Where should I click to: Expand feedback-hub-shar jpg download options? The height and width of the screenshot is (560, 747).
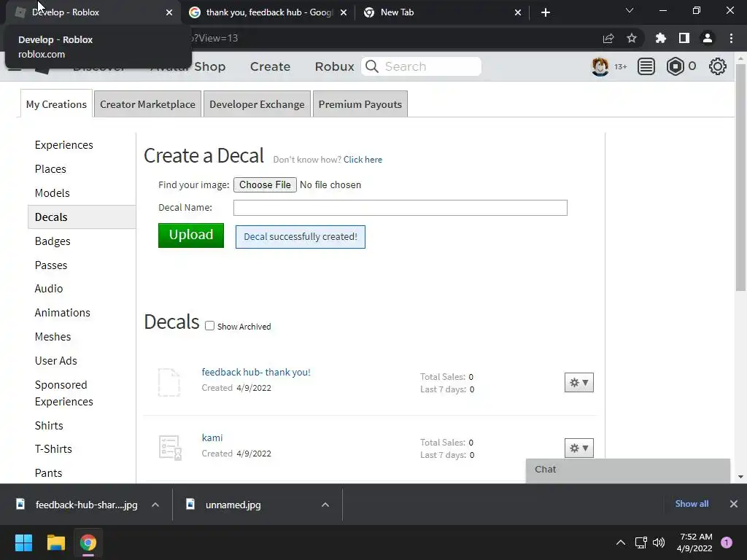tap(155, 505)
